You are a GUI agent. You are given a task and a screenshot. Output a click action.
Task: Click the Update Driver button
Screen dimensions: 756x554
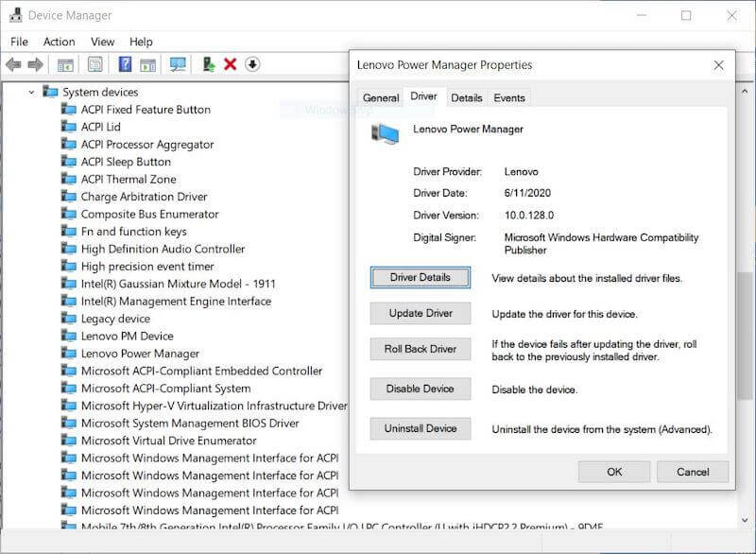[421, 313]
